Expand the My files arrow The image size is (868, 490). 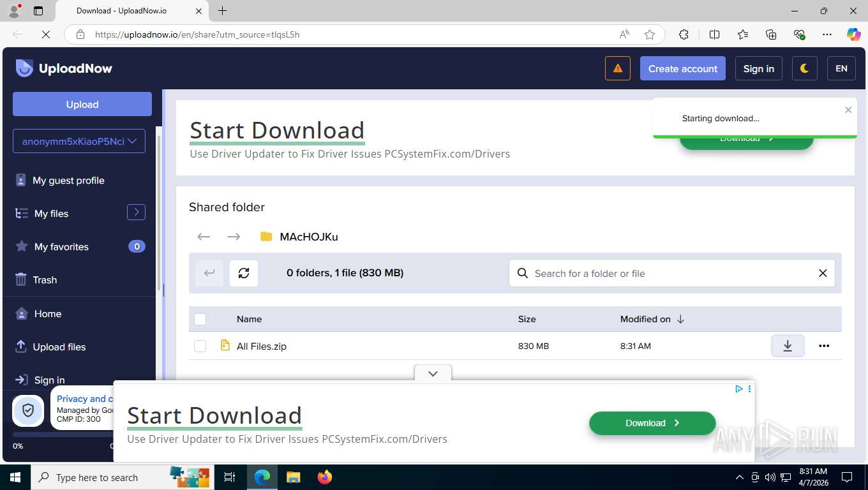pos(136,212)
